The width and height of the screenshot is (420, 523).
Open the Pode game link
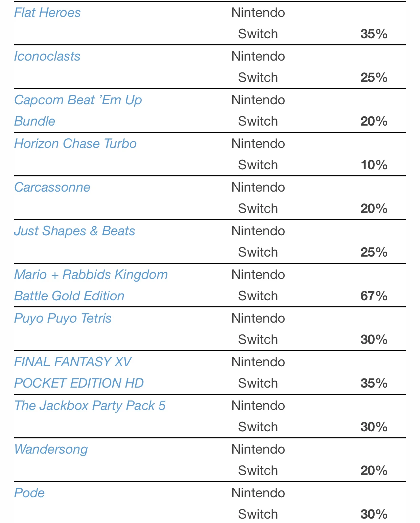29,493
